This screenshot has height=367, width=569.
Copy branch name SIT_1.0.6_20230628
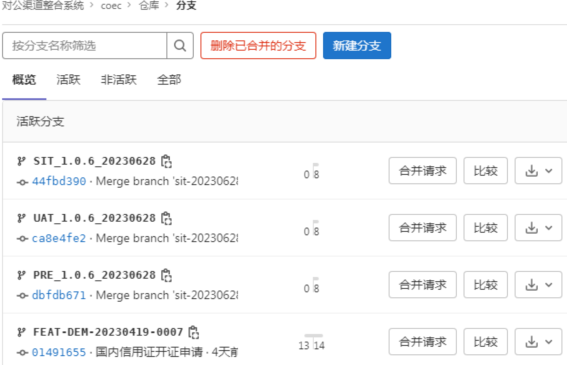coord(167,161)
